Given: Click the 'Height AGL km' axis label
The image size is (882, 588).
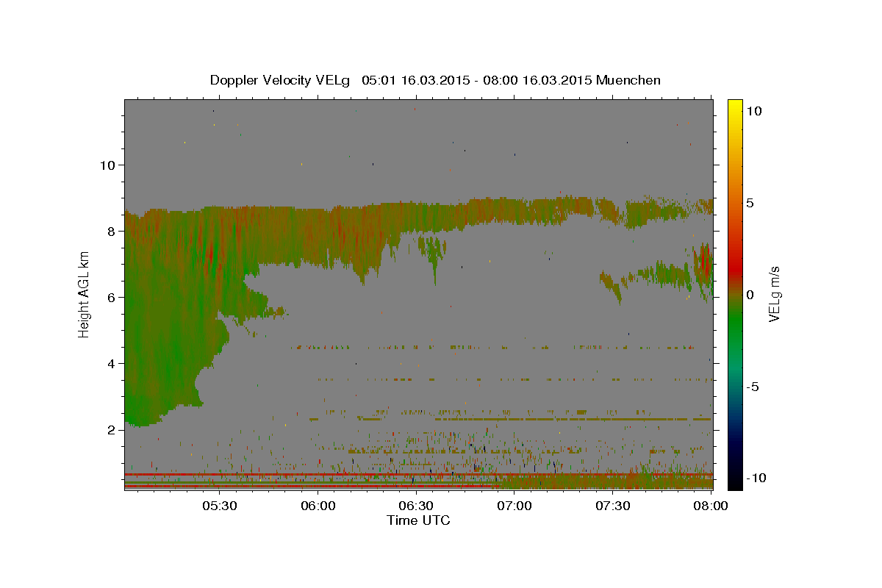Looking at the screenshot, I should [85, 294].
